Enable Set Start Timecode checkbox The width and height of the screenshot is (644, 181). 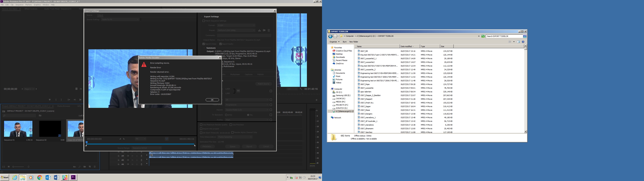[x=201, y=133]
